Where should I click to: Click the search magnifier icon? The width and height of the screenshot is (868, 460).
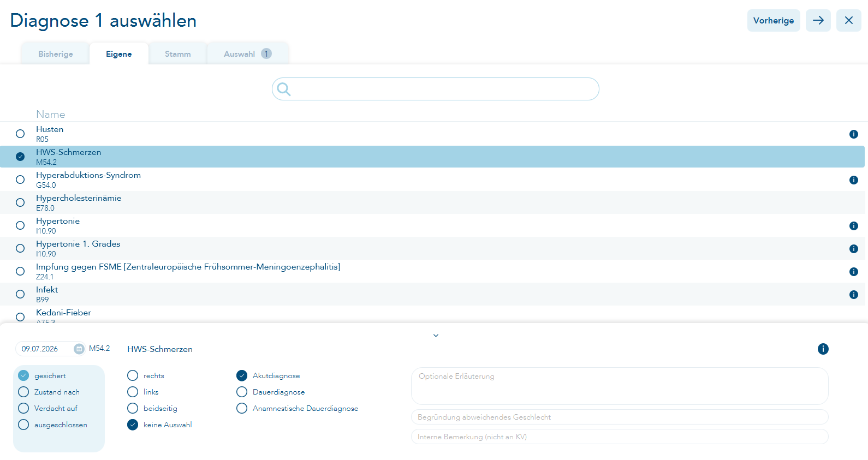pyautogui.click(x=284, y=89)
